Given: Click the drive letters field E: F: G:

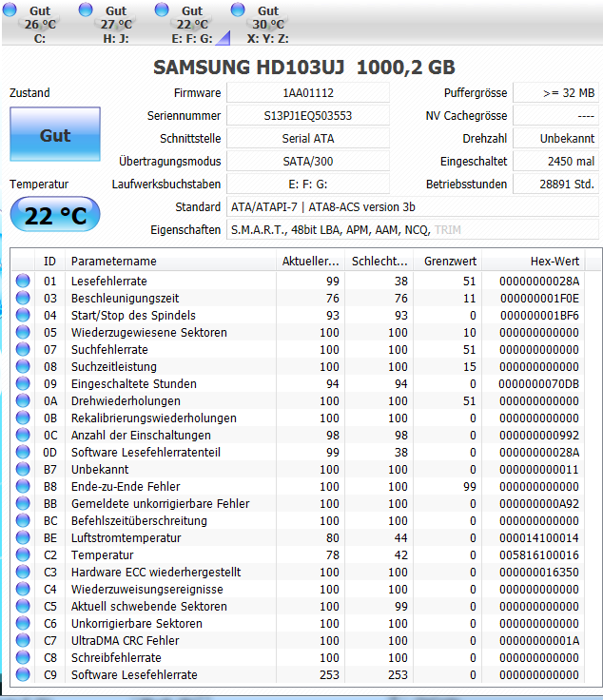Looking at the screenshot, I should point(308,184).
